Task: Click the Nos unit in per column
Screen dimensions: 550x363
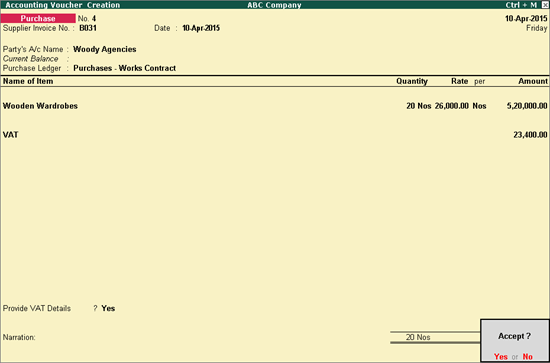Action: pos(479,106)
